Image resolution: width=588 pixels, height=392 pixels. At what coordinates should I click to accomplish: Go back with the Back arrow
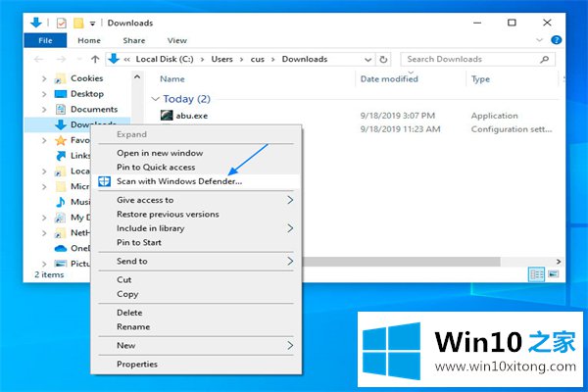(x=38, y=59)
